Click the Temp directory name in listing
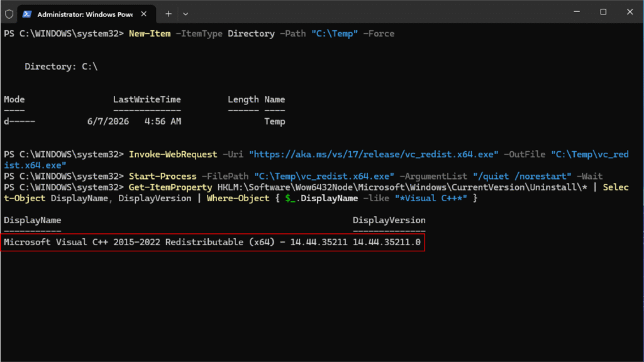The height and width of the screenshot is (362, 644). pos(275,122)
